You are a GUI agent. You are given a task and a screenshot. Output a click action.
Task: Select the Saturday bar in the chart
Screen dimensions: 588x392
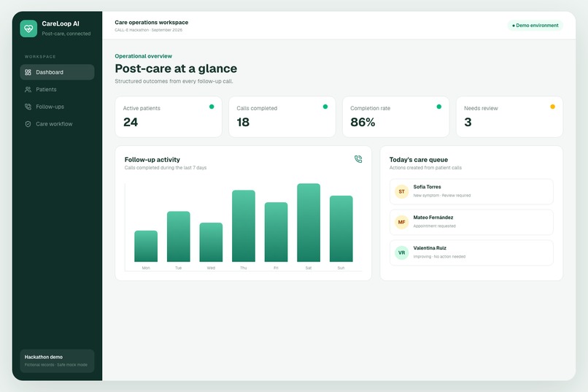(309, 223)
